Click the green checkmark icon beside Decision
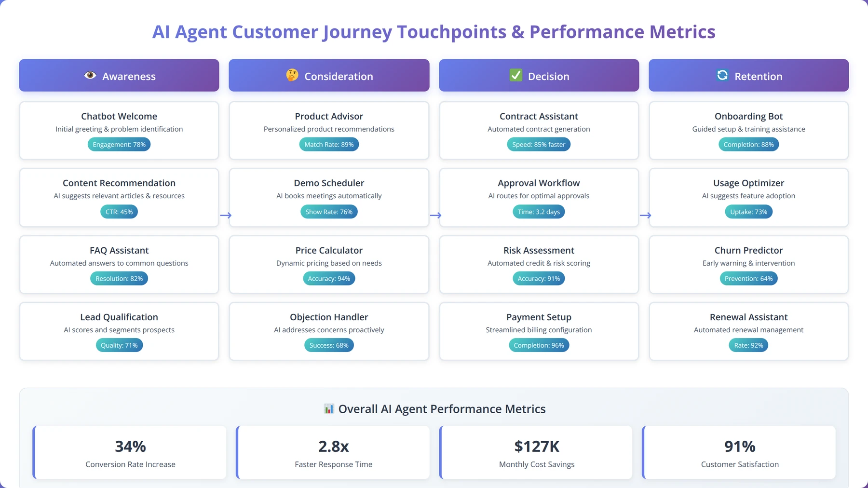This screenshot has height=488, width=868. [x=516, y=75]
